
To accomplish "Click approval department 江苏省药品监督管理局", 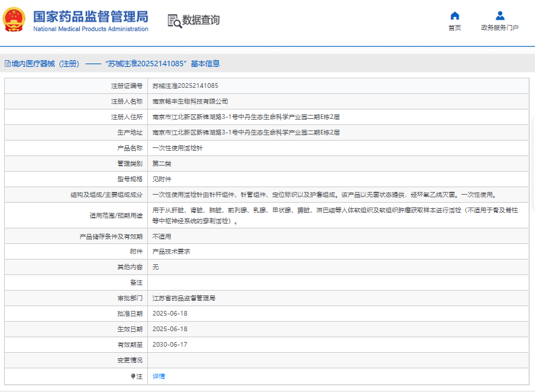I will [184, 297].
